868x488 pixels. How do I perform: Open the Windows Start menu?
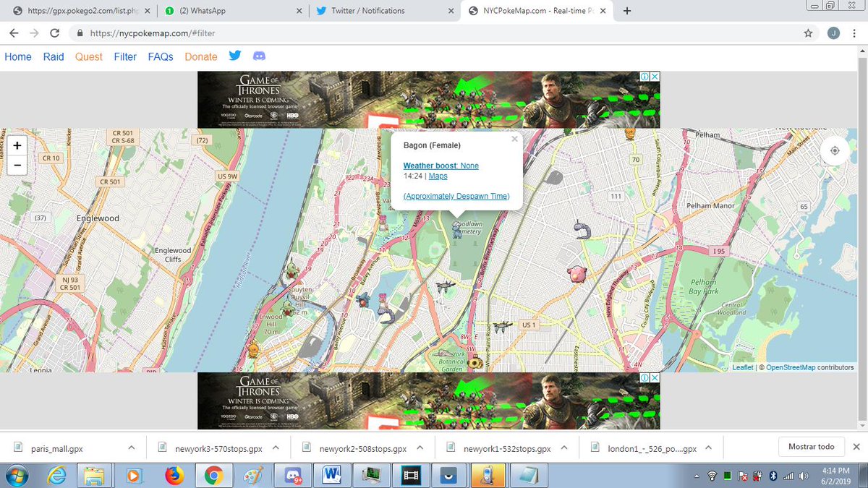click(16, 476)
